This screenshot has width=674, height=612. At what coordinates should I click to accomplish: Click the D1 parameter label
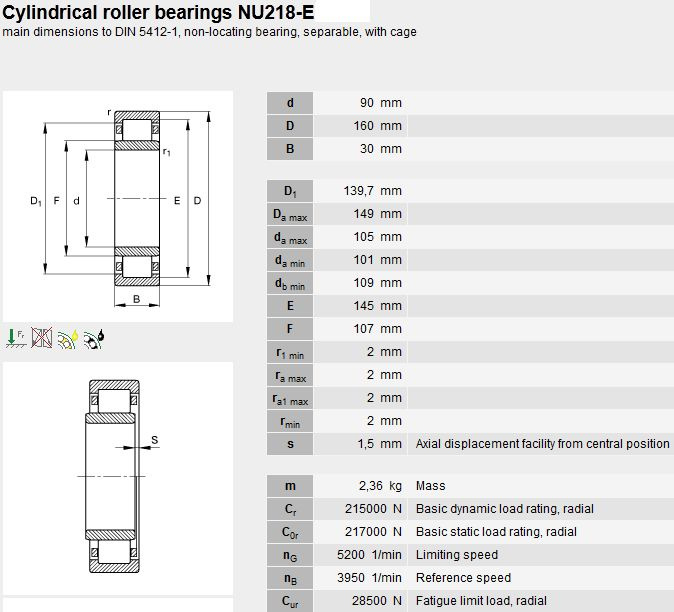point(290,191)
